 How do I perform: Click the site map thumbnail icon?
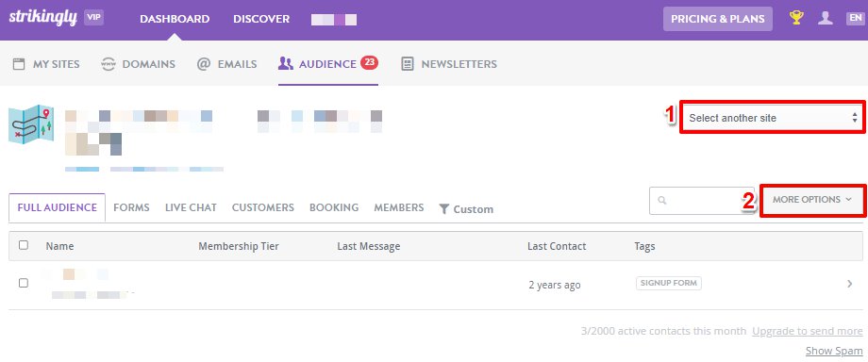(31, 124)
